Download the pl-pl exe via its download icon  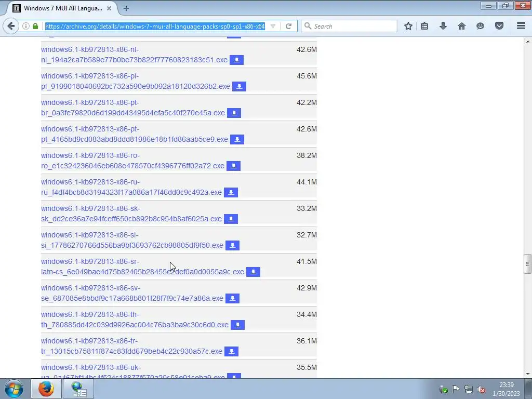point(239,87)
